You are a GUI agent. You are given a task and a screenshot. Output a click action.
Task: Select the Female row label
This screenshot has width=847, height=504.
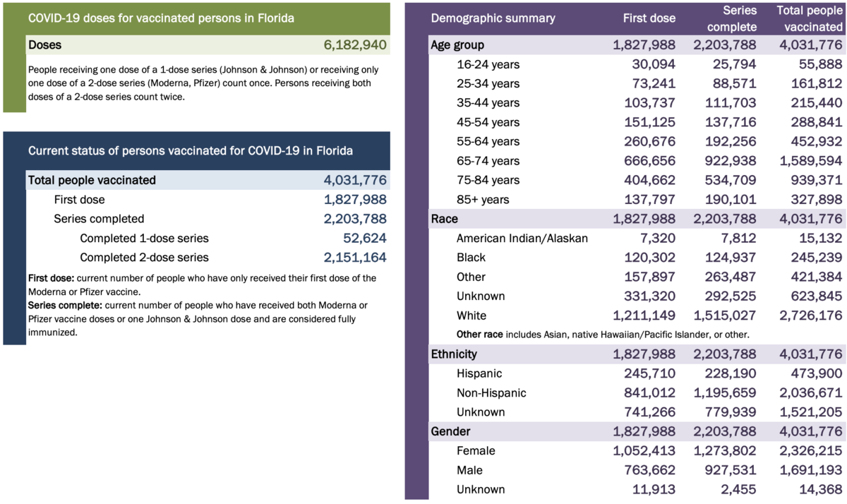pyautogui.click(x=476, y=450)
